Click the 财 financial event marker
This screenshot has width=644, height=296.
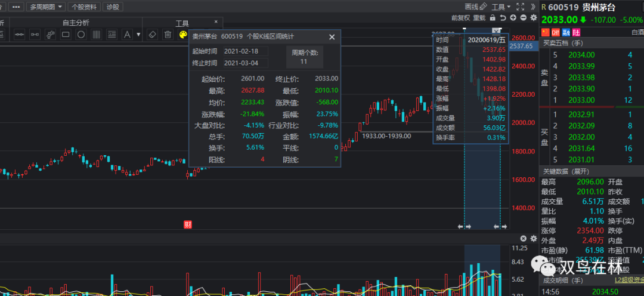coord(188,224)
